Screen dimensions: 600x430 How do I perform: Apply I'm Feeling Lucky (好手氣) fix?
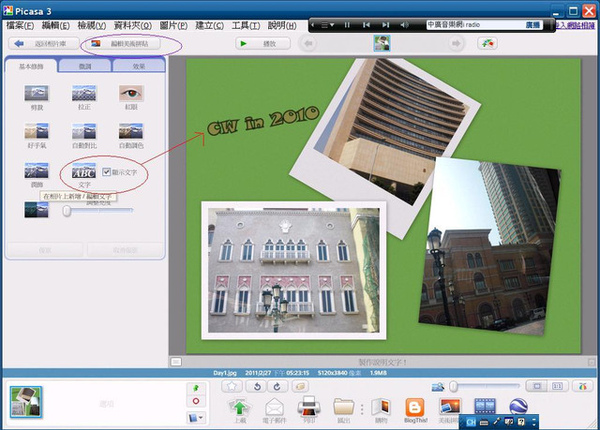(x=36, y=131)
